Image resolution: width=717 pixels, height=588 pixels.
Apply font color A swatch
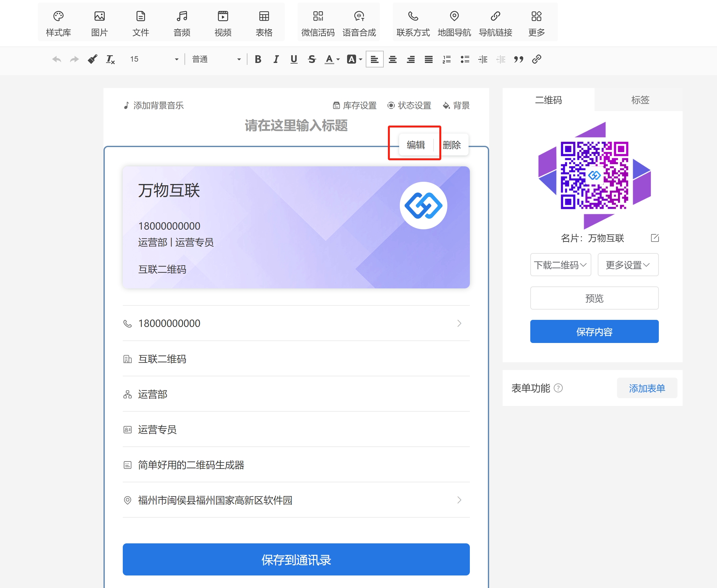[x=329, y=59]
